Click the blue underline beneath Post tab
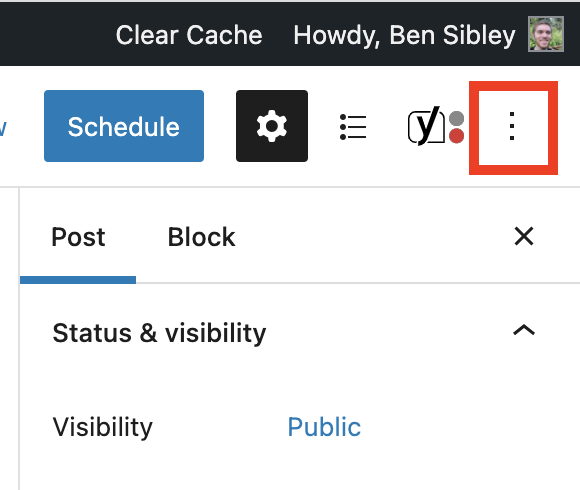The width and height of the screenshot is (580, 490). click(x=78, y=280)
